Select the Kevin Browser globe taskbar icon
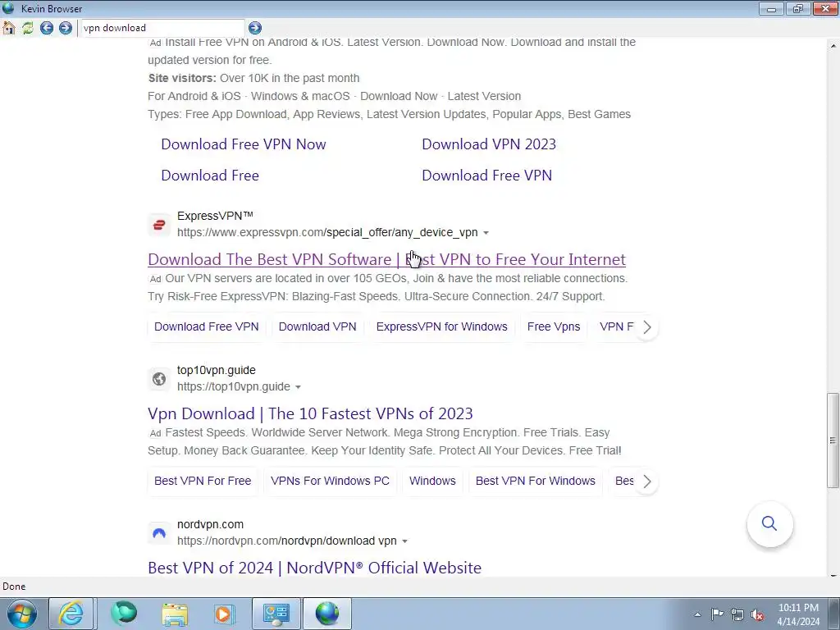This screenshot has width=840, height=630. pos(327,614)
